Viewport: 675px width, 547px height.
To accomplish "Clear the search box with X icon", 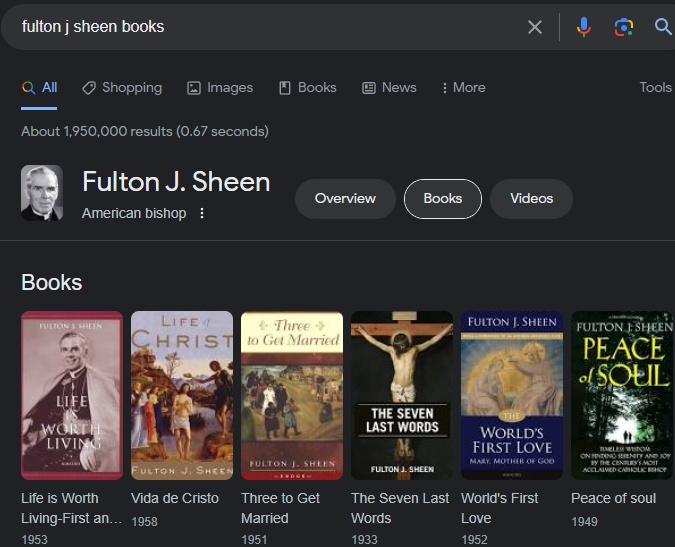I will click(x=535, y=27).
